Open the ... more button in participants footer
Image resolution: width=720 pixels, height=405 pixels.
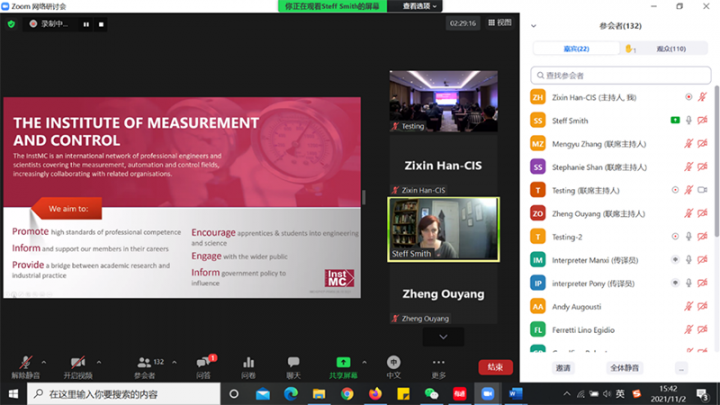pyautogui.click(x=681, y=368)
